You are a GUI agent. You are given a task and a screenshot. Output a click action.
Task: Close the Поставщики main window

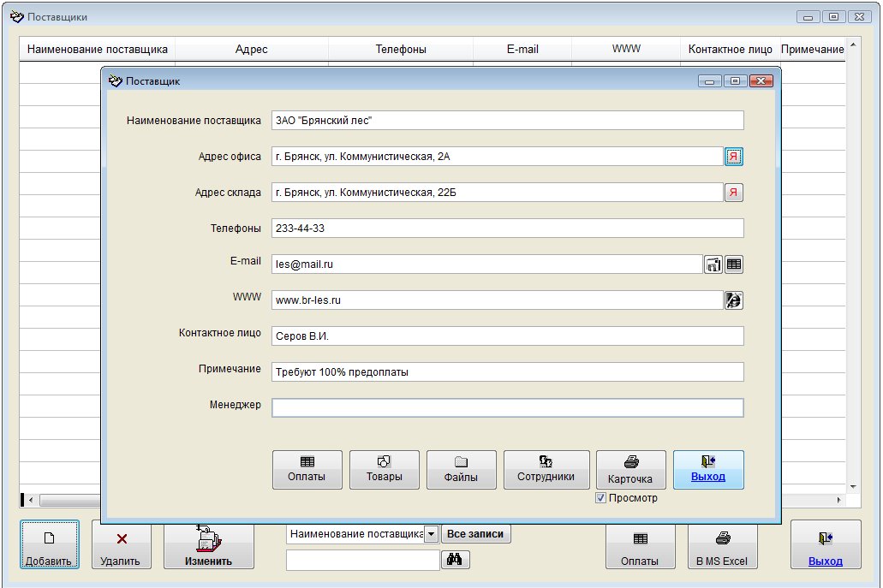click(859, 17)
